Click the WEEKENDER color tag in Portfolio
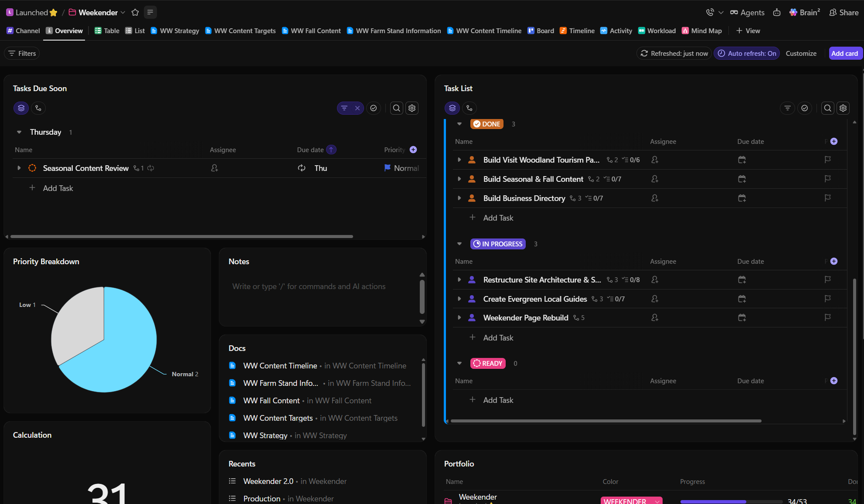864x504 pixels. 631,501
